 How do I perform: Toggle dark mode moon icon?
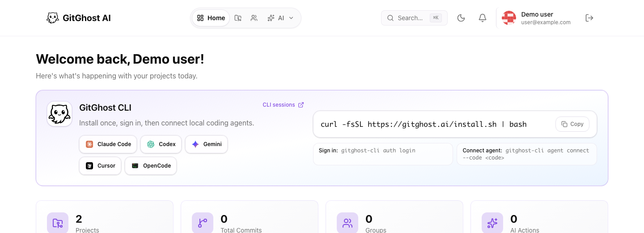[461, 18]
